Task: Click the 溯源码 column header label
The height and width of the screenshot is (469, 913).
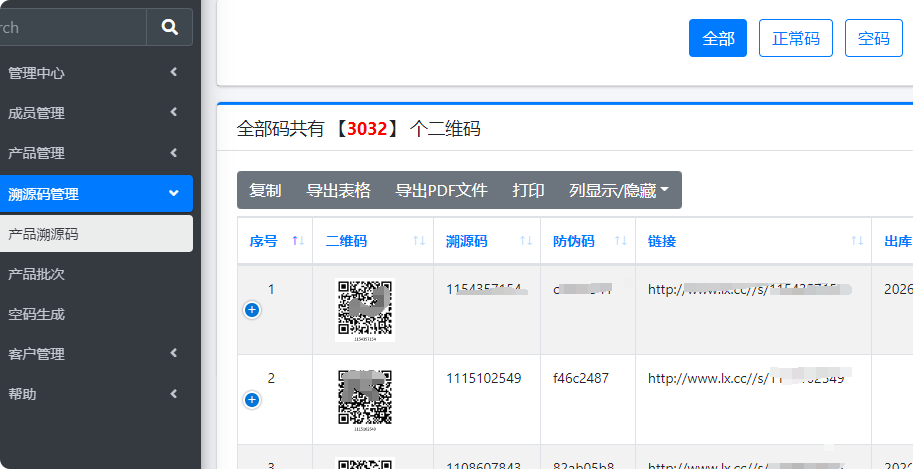Action: click(x=466, y=241)
